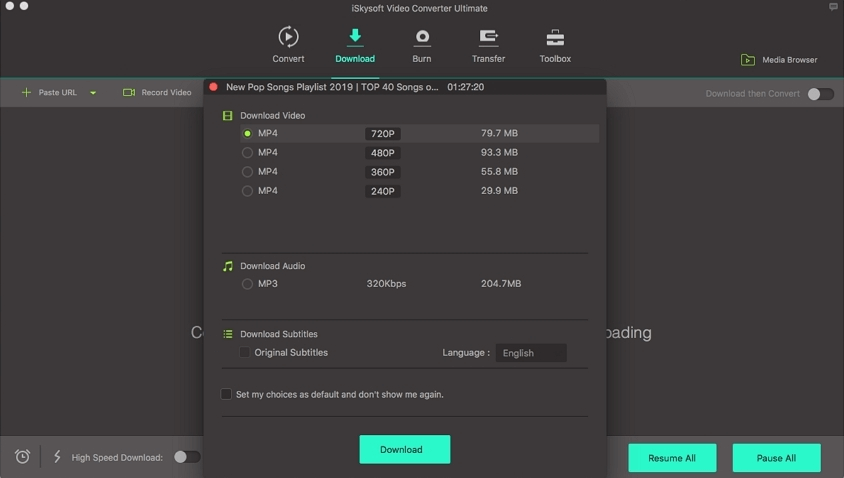Screen dimensions: 844x478
Task: Click the 93.3 MB file size
Action: click(500, 152)
